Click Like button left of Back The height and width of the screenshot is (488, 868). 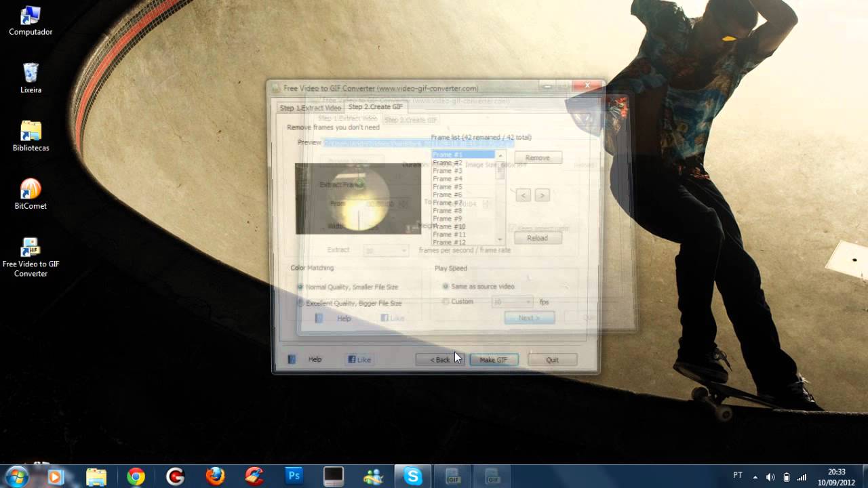pos(359,360)
